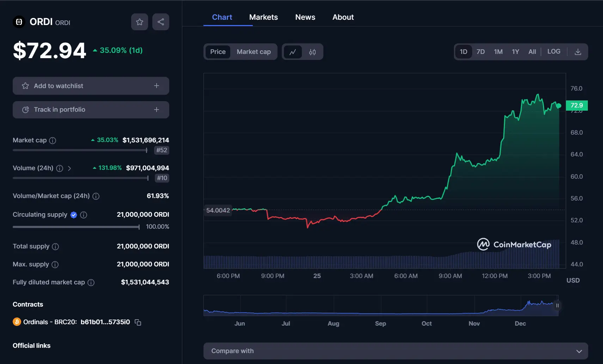This screenshot has width=603, height=364.
Task: Click the Circulating supply verified badge
Action: pyautogui.click(x=74, y=215)
